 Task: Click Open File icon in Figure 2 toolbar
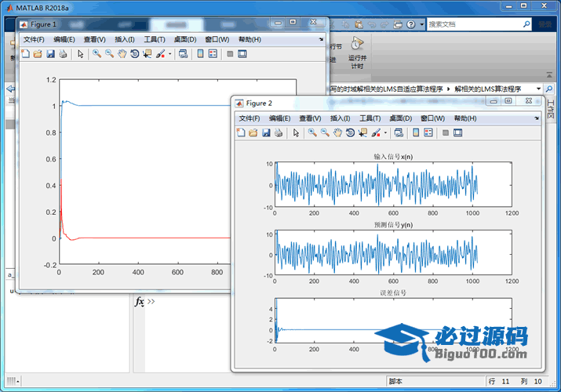click(253, 133)
